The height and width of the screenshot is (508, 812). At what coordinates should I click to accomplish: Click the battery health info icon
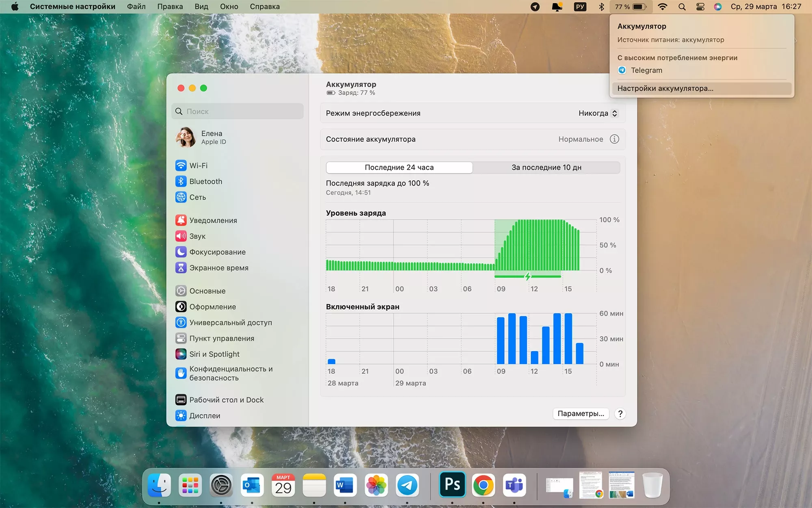pyautogui.click(x=614, y=139)
